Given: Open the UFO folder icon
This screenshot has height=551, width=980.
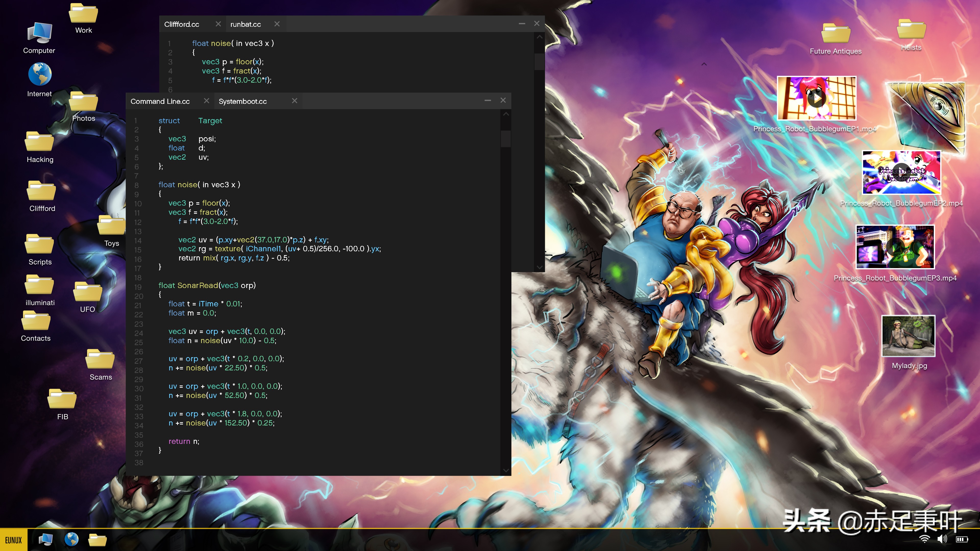Looking at the screenshot, I should pyautogui.click(x=88, y=292).
